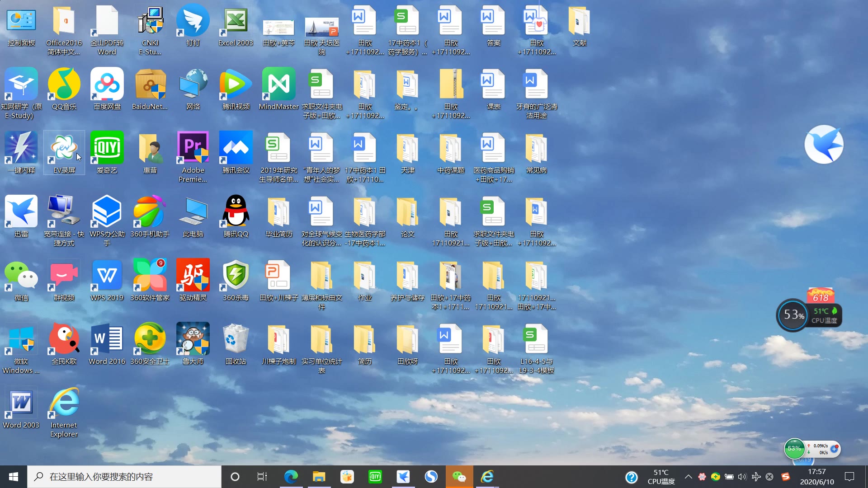Click the green 53% network speed ball
Viewport: 868px width, 488px height.
(794, 449)
